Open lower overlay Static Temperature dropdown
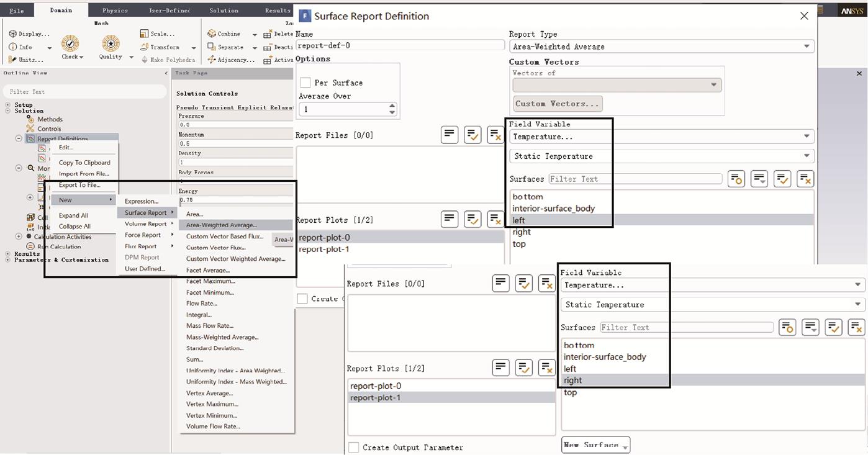This screenshot has width=868, height=455. (x=713, y=305)
